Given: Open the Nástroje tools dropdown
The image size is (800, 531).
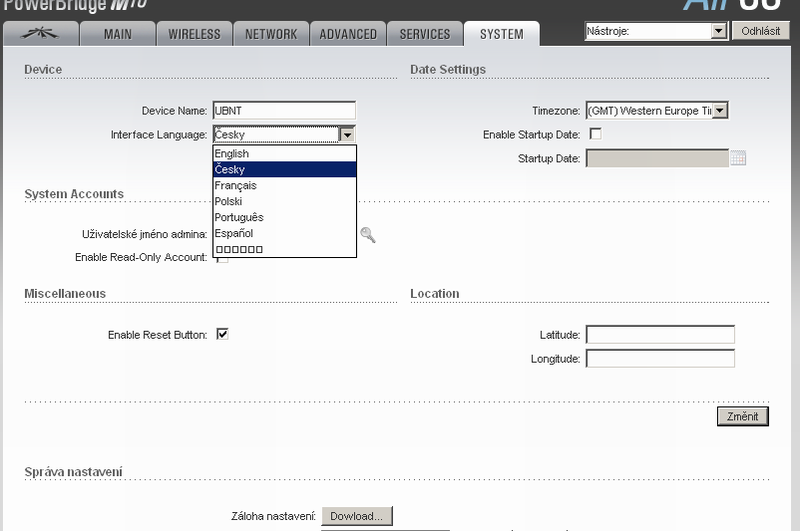Looking at the screenshot, I should 718,31.
